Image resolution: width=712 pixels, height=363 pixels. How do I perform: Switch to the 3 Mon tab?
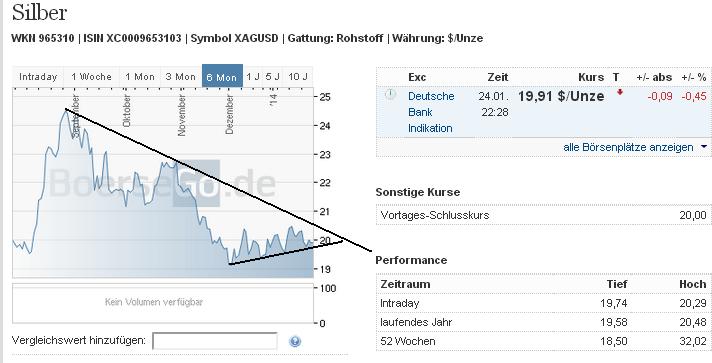point(181,77)
